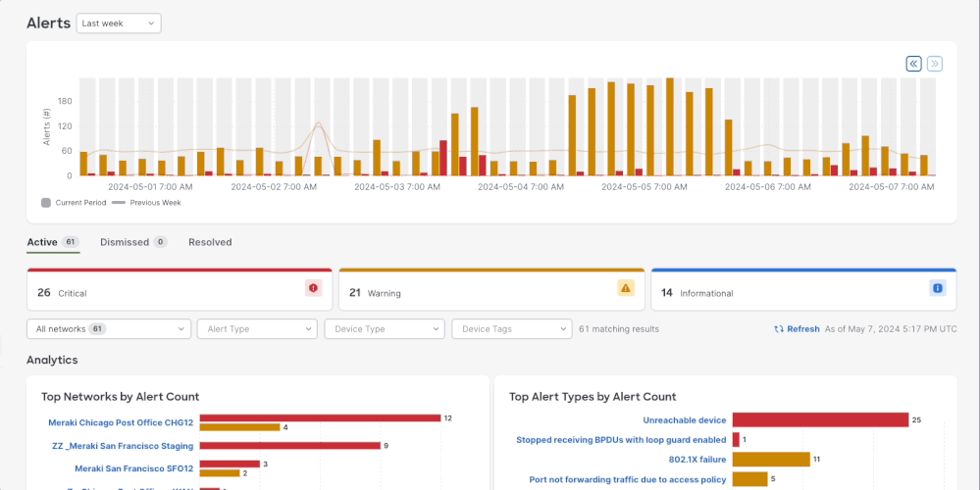The width and height of the screenshot is (980, 490).
Task: Switch to the Resolved tab
Action: (210, 242)
